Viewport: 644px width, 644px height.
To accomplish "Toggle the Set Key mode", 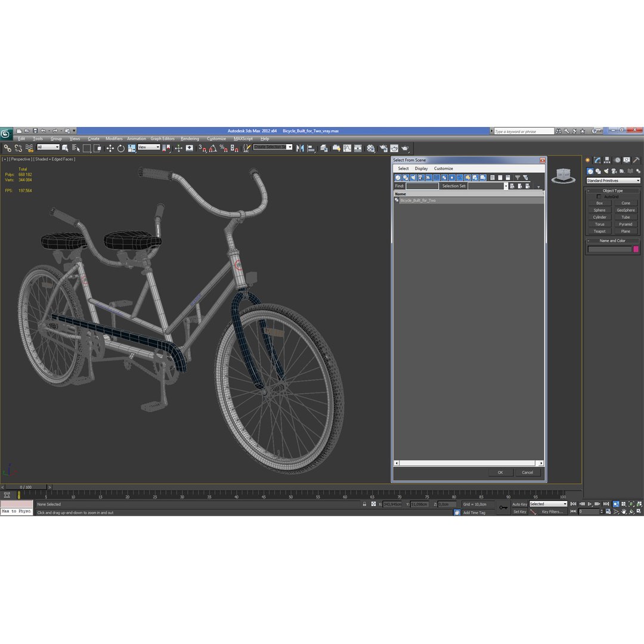I will point(519,512).
